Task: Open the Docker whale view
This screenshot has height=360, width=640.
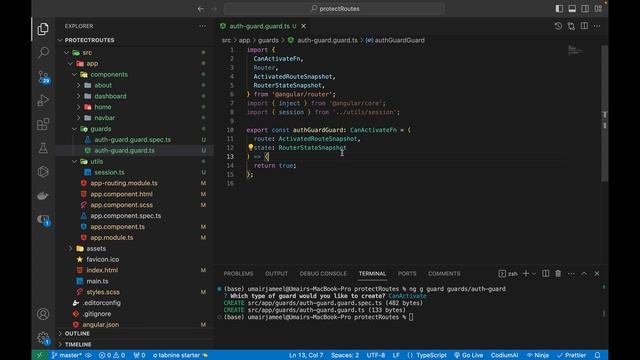Action: pos(43,196)
